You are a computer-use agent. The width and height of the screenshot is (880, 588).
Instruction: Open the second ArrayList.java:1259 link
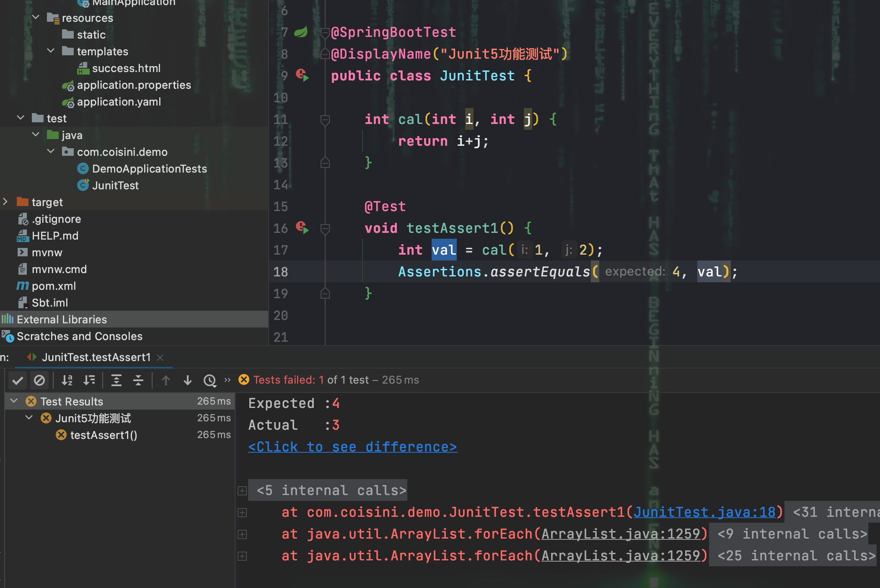pyautogui.click(x=621, y=556)
